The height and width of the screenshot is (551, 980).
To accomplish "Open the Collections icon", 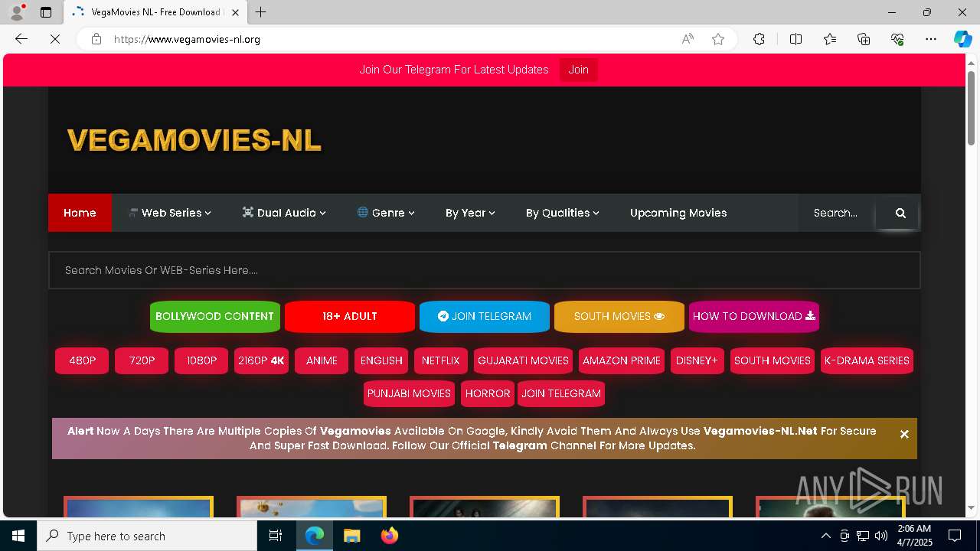I will [864, 39].
